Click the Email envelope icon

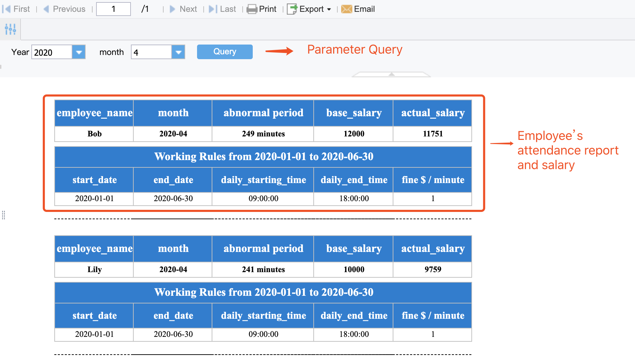(346, 9)
